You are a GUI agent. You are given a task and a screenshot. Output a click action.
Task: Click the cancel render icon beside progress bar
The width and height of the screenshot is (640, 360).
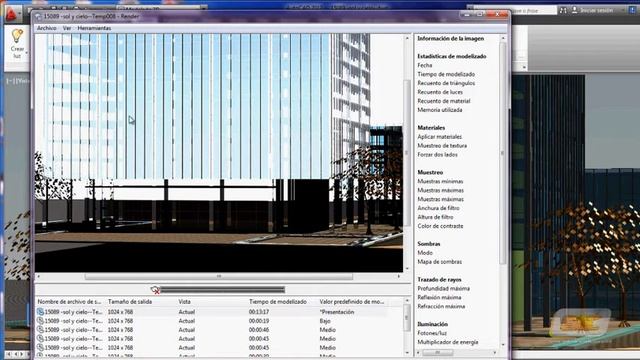155,290
